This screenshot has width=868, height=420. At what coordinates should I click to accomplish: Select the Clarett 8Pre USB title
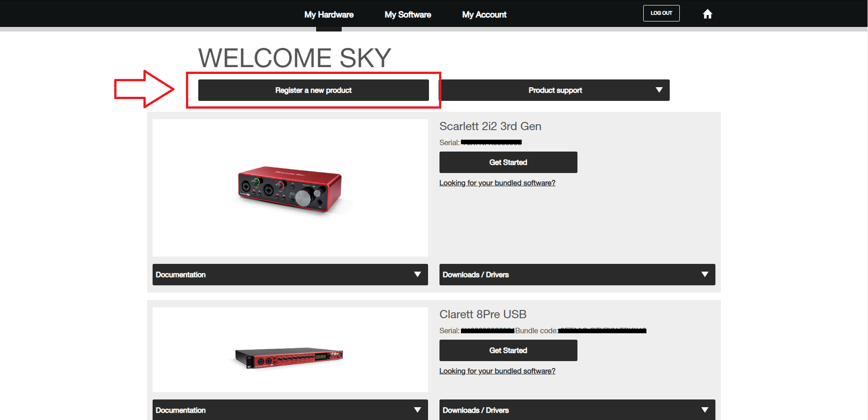[x=483, y=315]
